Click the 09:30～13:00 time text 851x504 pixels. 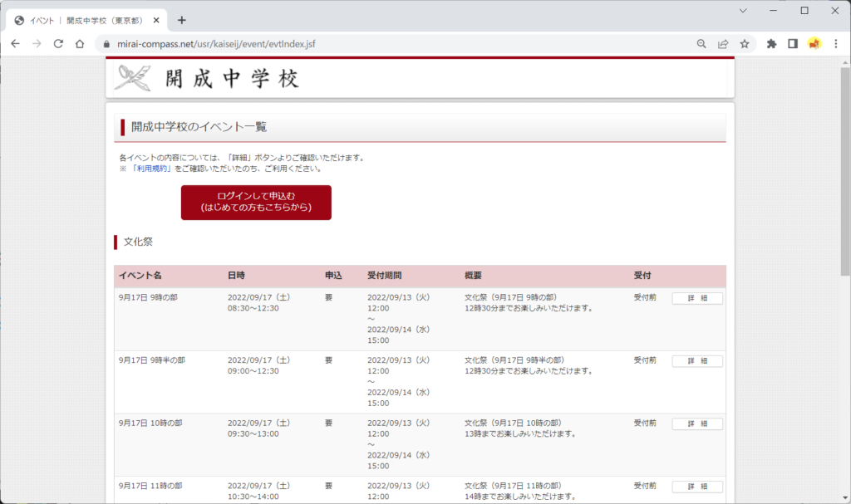(253, 434)
